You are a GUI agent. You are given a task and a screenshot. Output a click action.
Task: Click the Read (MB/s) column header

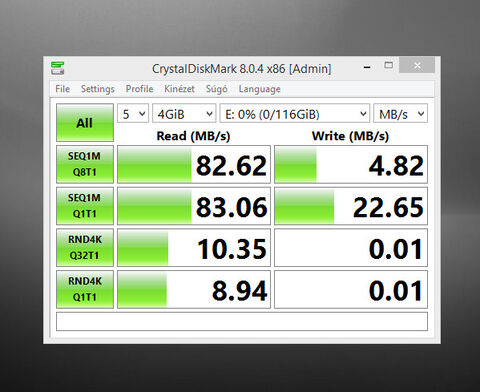click(x=193, y=136)
